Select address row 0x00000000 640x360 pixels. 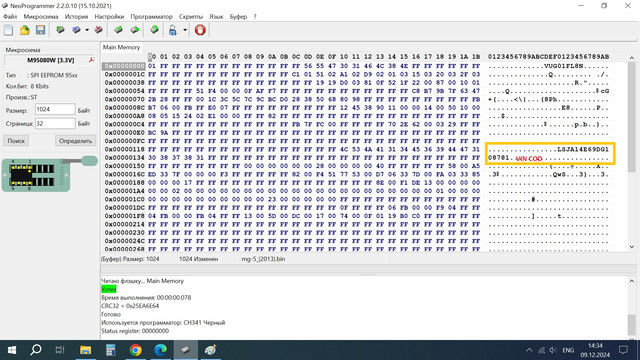(x=124, y=66)
